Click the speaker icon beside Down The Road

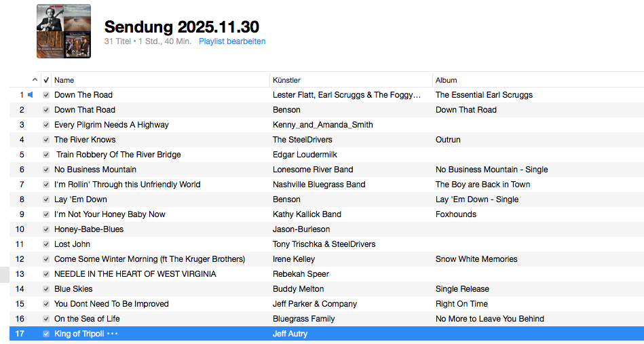pyautogui.click(x=31, y=95)
